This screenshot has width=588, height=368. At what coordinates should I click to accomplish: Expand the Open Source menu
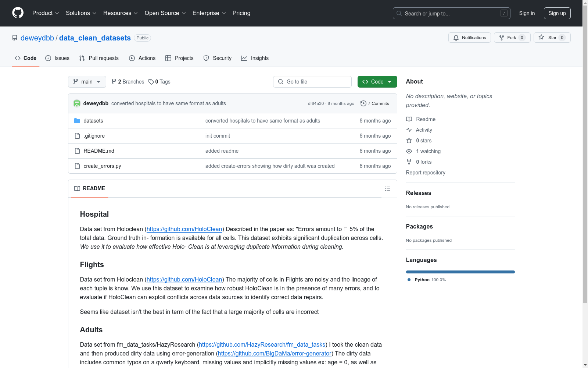pyautogui.click(x=165, y=13)
